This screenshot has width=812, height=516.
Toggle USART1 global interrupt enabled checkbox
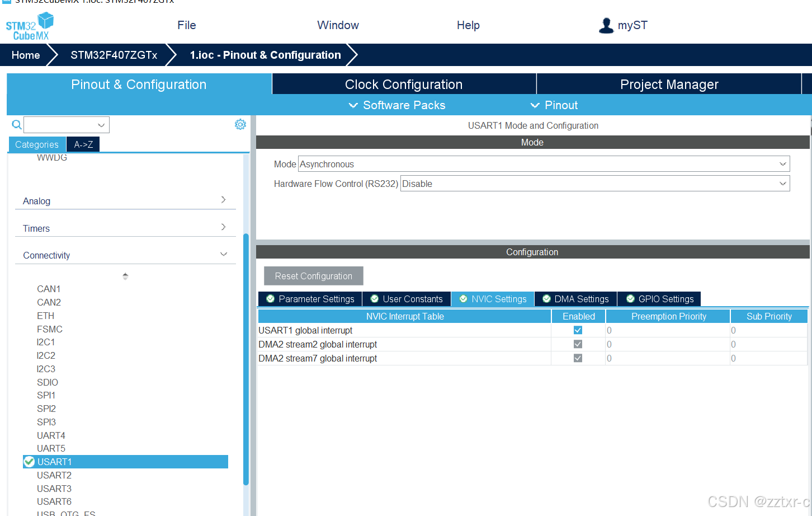(578, 330)
